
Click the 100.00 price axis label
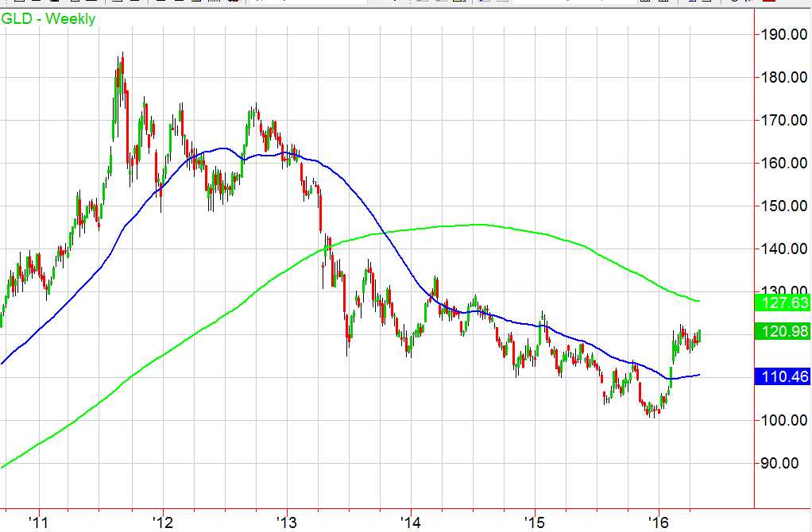click(x=782, y=420)
